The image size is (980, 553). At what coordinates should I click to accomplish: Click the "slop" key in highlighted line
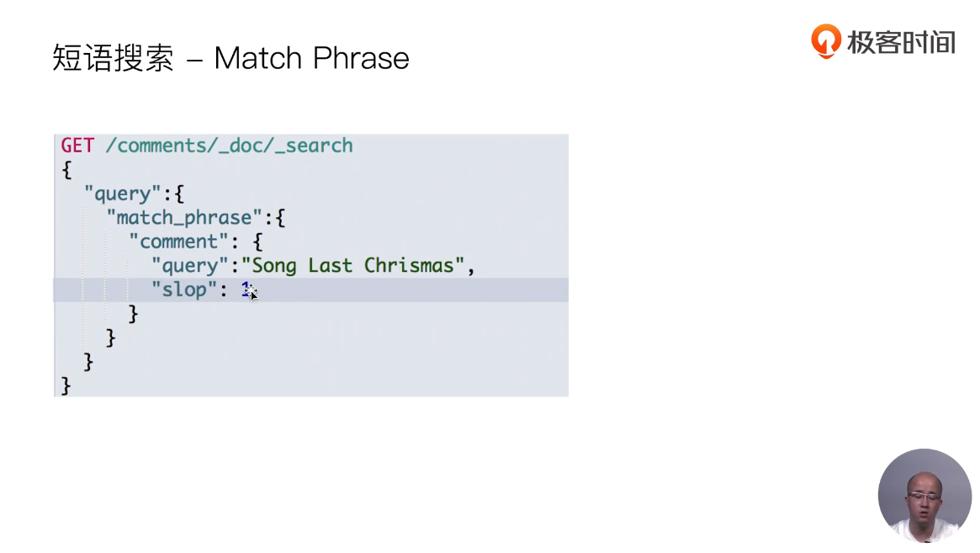point(183,290)
